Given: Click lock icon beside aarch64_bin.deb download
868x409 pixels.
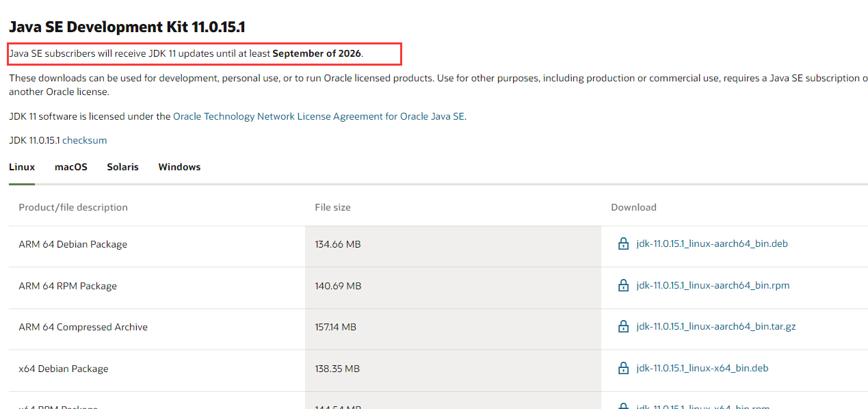Looking at the screenshot, I should [x=623, y=243].
